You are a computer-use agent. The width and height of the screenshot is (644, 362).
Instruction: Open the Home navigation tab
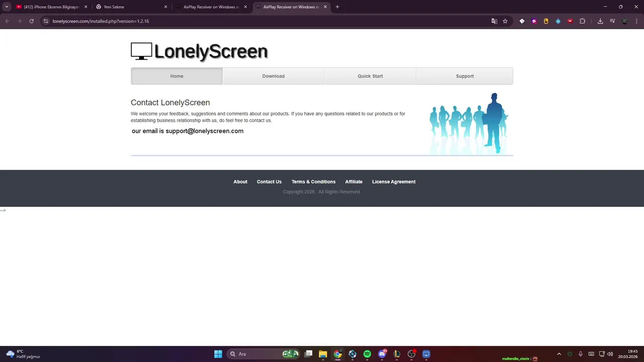(x=177, y=76)
